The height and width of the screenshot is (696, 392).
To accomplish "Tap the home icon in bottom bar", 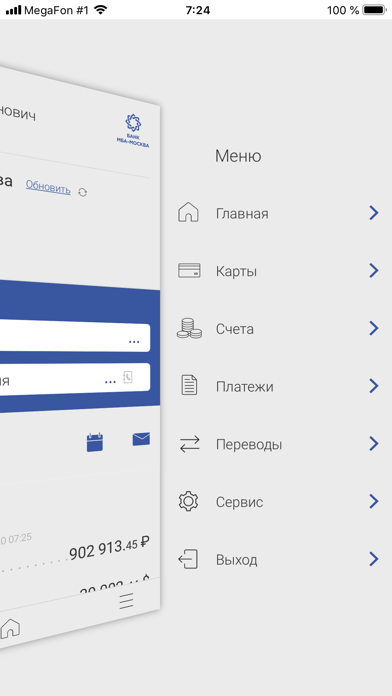I will (x=10, y=629).
